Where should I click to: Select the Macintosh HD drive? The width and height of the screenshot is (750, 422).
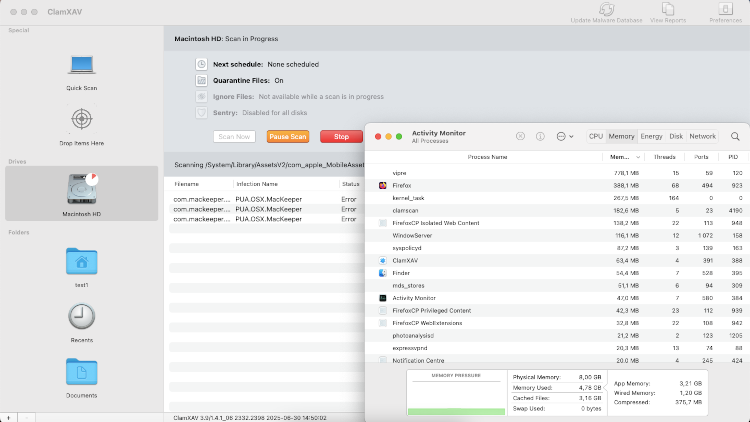[81, 193]
